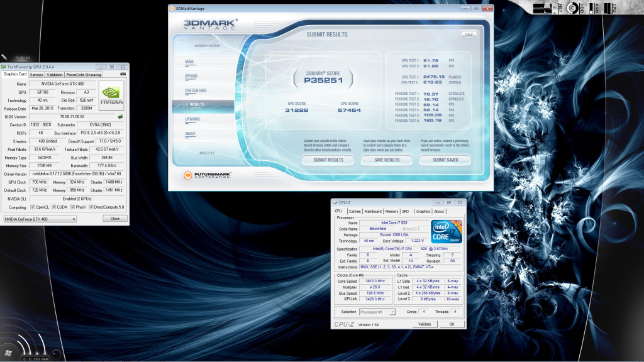
Task: Click the GPU-Z screenshot camera icon
Action: pos(123,74)
